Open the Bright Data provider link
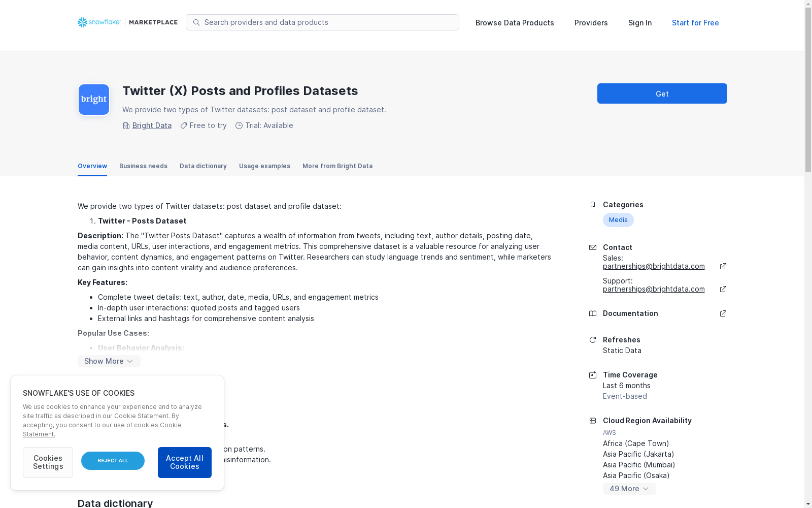Viewport: 812px width, 508px height. 152,125
